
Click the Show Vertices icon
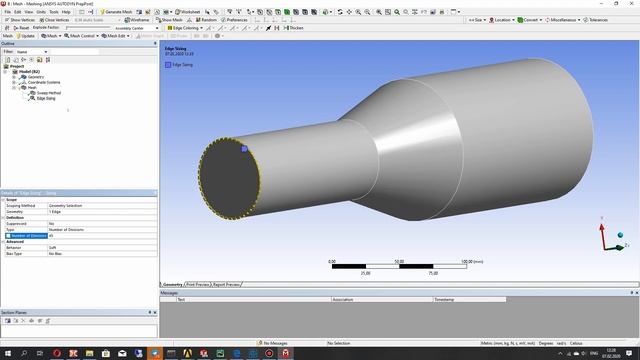tap(7, 20)
